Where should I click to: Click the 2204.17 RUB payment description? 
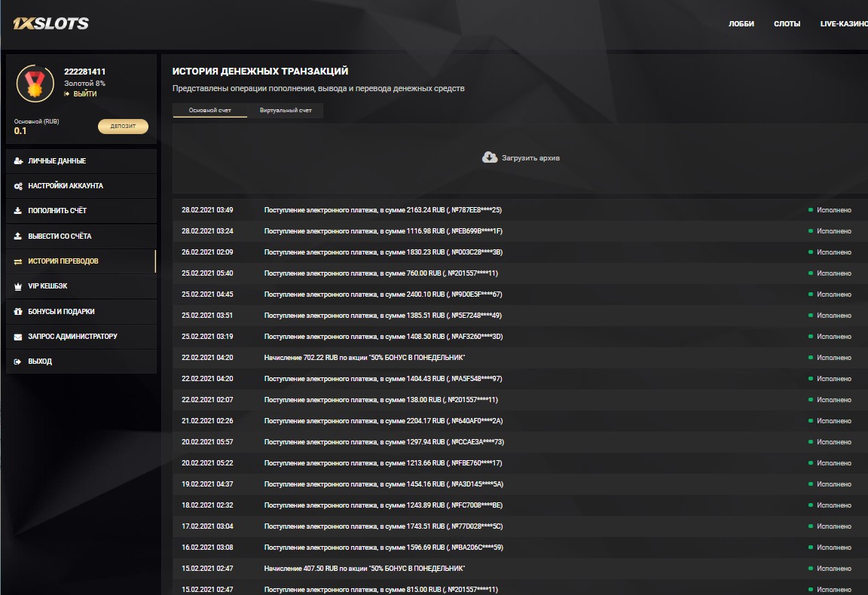[383, 421]
